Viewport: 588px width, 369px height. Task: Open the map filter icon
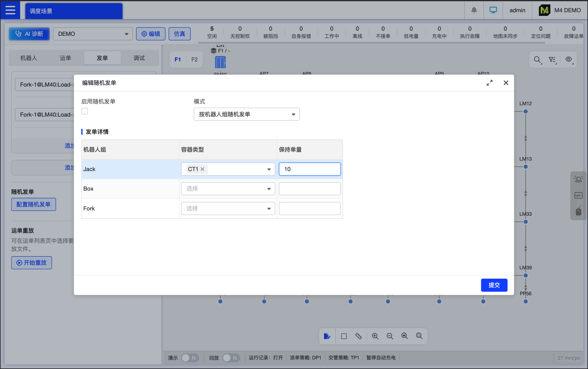pyautogui.click(x=552, y=60)
